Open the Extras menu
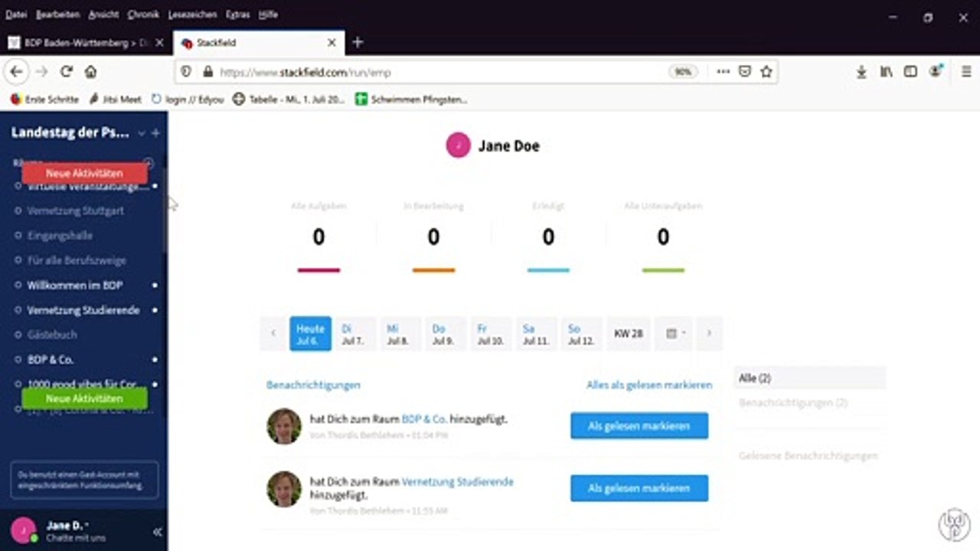The height and width of the screenshot is (551, 980). (238, 15)
